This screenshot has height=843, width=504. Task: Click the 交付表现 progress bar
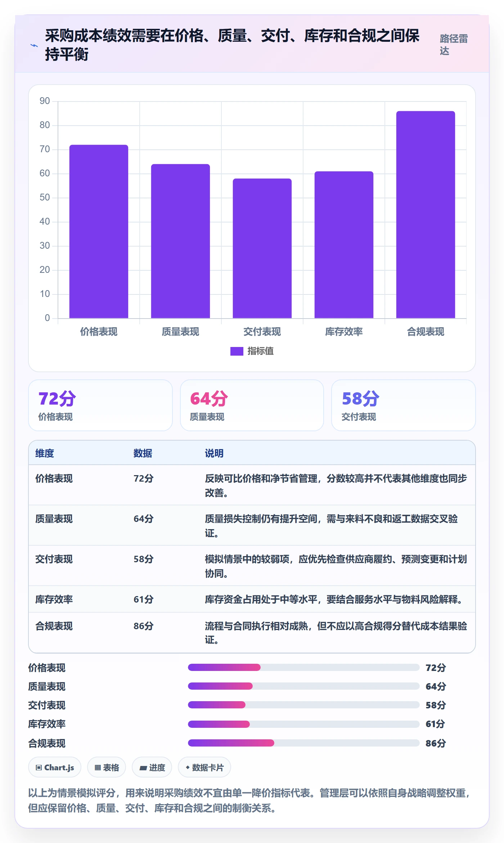[304, 705]
